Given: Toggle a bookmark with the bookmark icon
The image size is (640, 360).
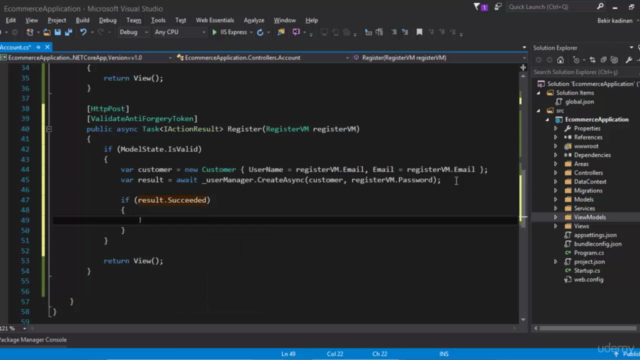Looking at the screenshot, I should pyautogui.click(x=419, y=32).
